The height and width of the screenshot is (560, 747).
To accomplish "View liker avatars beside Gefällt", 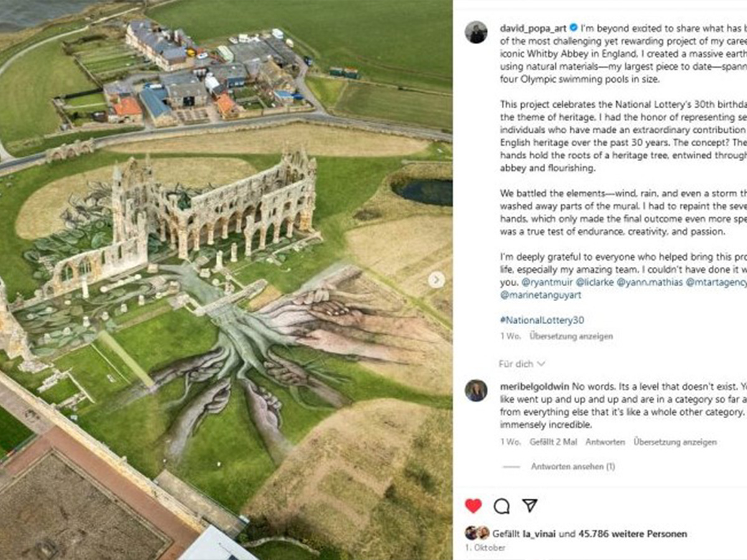I will pos(477,533).
